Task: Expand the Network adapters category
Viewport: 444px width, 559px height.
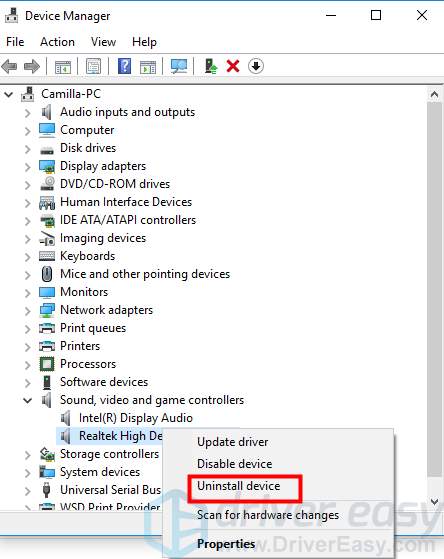Action: click(x=27, y=311)
